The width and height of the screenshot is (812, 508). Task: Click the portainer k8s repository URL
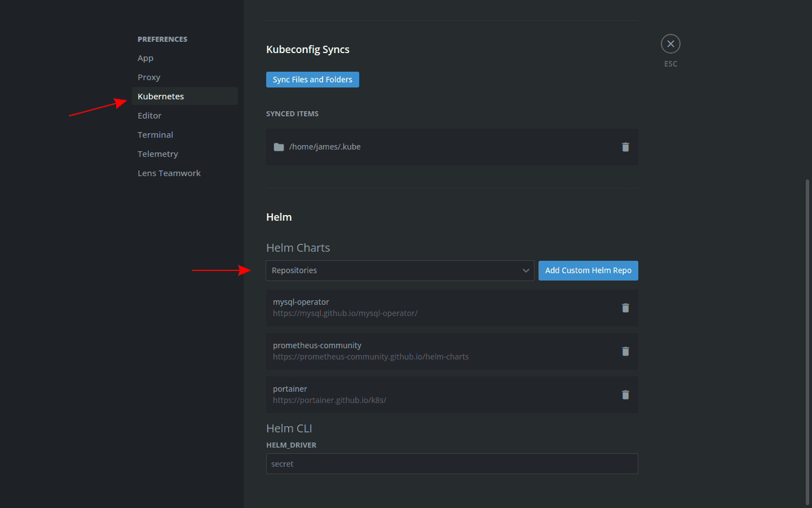(329, 400)
